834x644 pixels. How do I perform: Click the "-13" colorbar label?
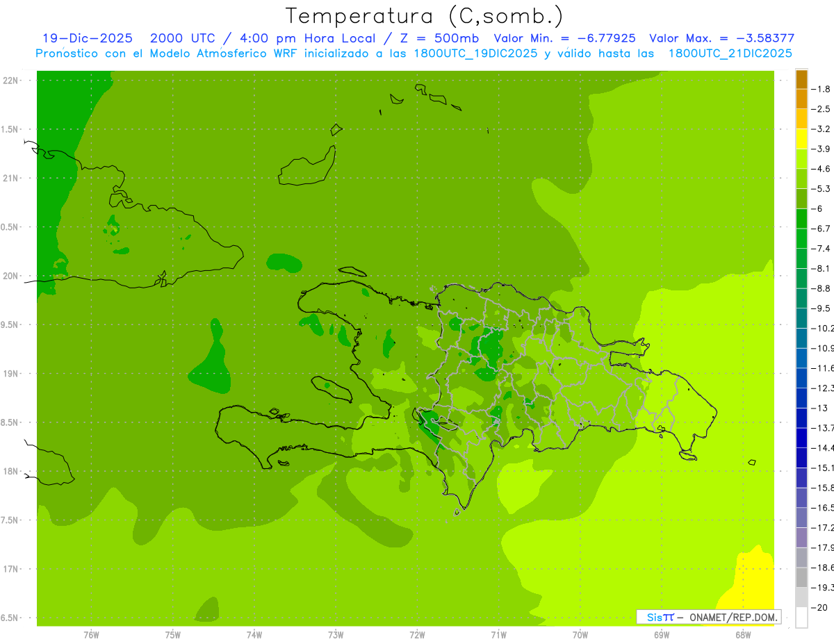(x=819, y=408)
